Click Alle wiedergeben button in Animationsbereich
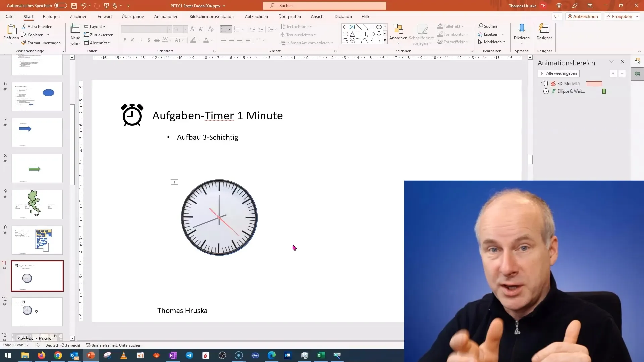The height and width of the screenshot is (362, 644). point(559,73)
